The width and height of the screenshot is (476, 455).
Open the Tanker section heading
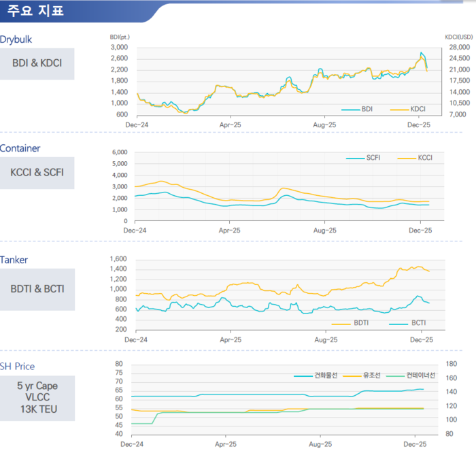(x=14, y=260)
